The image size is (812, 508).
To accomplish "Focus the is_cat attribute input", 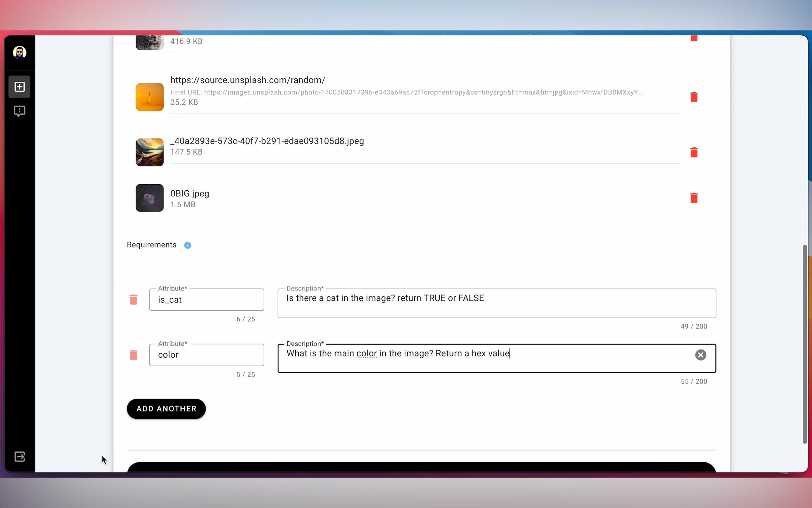I will tap(207, 299).
